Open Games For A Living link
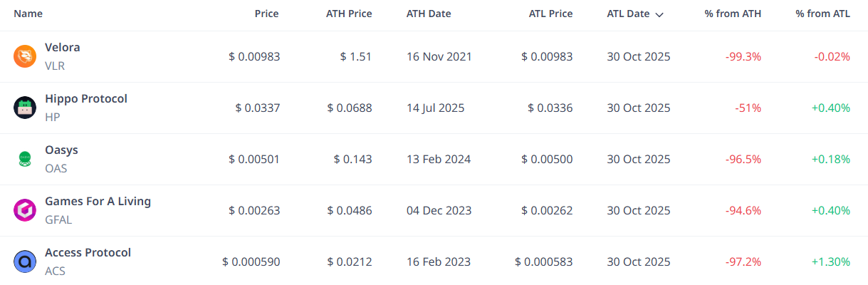The width and height of the screenshot is (868, 285). (98, 202)
